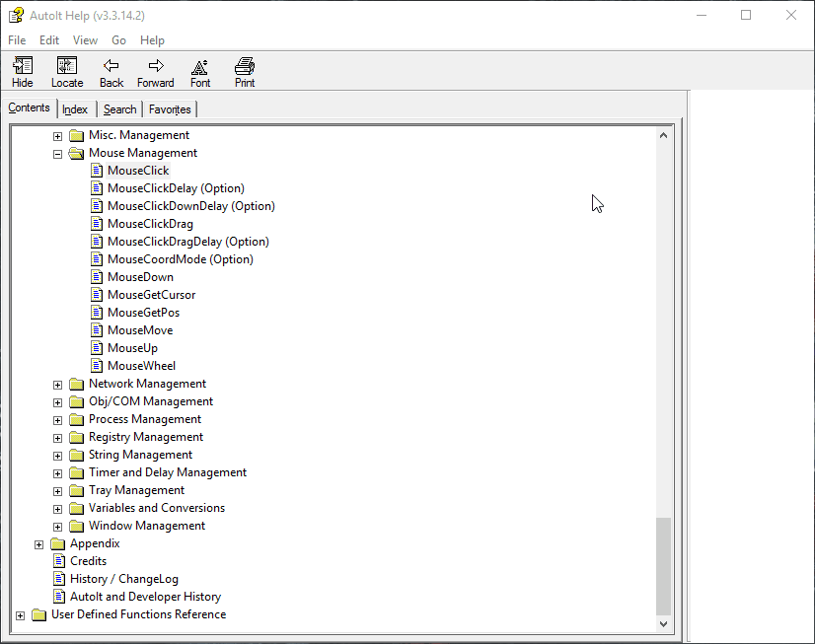
Task: Expand the Misc. Management node
Action: (x=57, y=136)
